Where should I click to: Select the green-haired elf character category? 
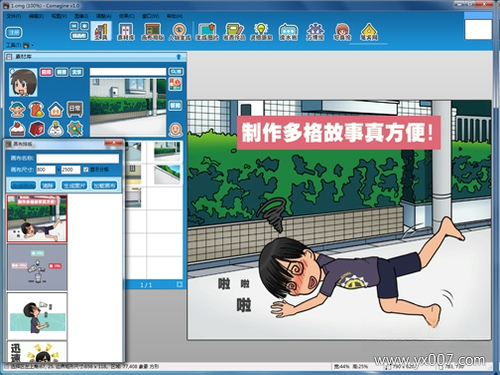[17, 109]
